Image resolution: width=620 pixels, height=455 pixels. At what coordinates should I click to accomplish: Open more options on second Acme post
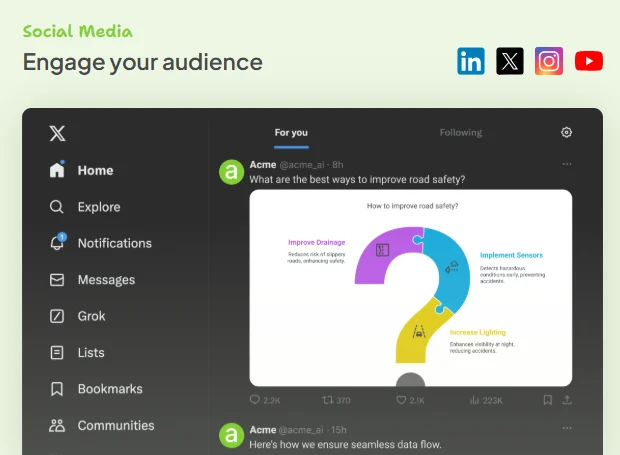click(567, 428)
